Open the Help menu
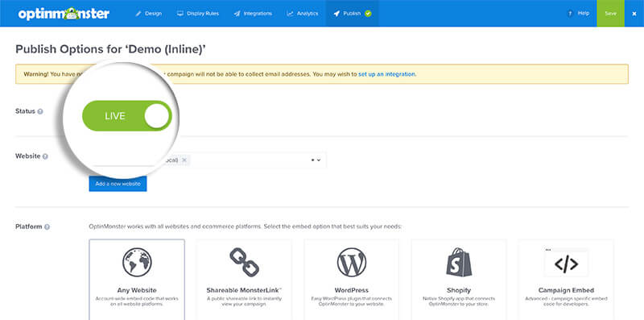 [578, 14]
